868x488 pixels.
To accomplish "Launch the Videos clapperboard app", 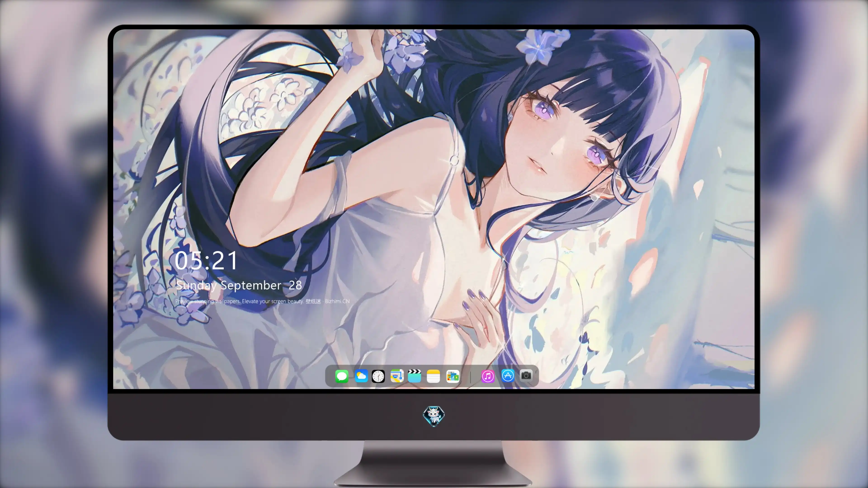I will (415, 376).
